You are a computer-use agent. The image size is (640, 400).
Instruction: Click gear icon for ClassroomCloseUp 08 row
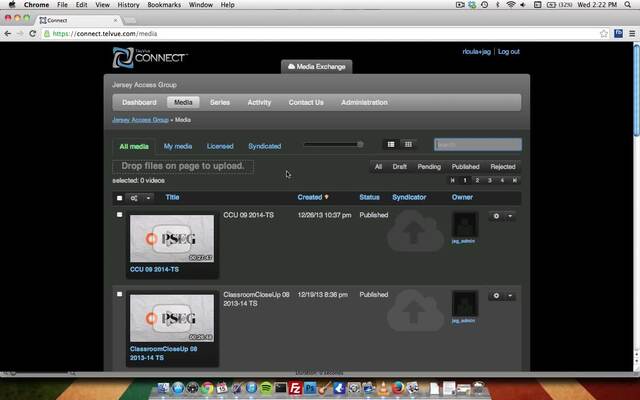point(496,296)
